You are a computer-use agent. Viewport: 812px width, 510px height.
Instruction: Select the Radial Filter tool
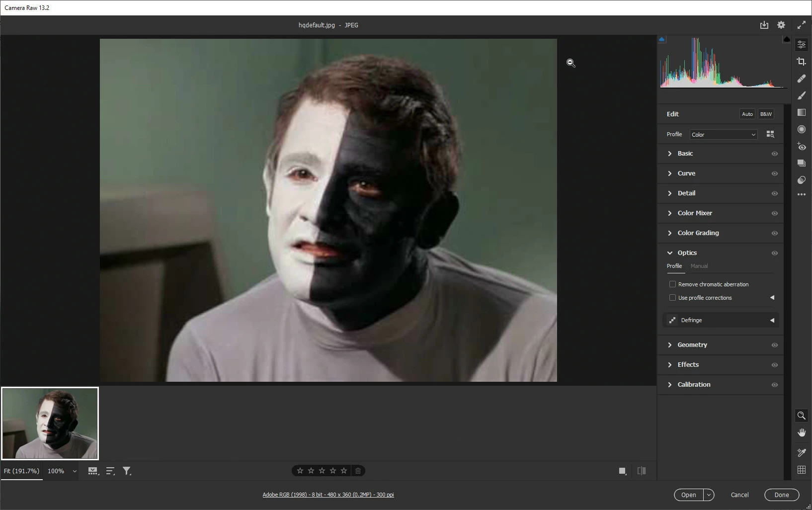[801, 129]
